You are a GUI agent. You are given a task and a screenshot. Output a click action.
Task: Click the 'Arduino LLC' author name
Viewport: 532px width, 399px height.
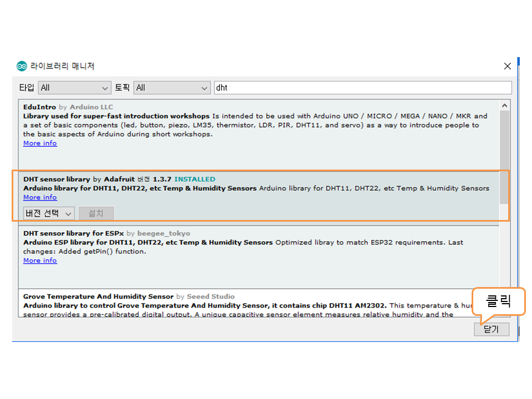click(91, 107)
